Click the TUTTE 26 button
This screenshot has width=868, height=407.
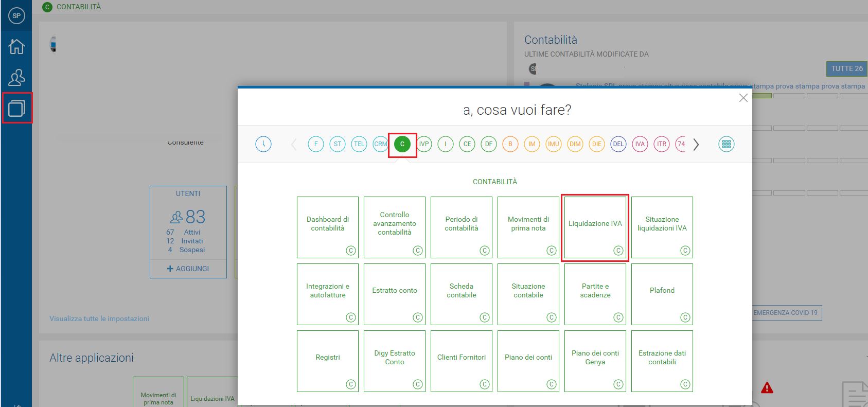[x=847, y=69]
